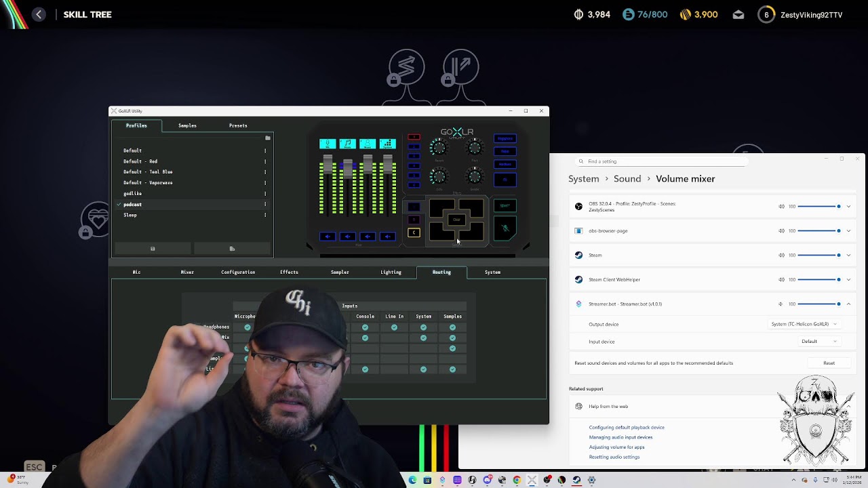Select the Mic channel icon on GoXLR
The height and width of the screenshot is (488, 868).
[328, 144]
